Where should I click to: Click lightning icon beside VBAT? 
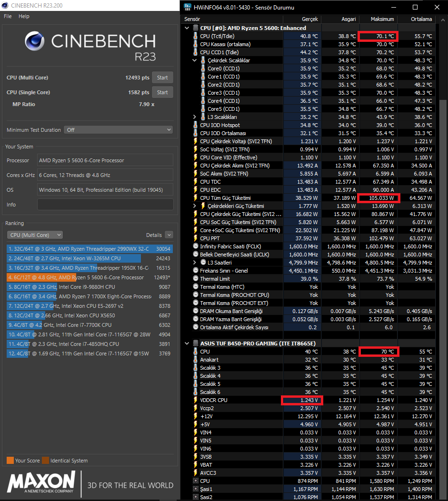click(195, 464)
